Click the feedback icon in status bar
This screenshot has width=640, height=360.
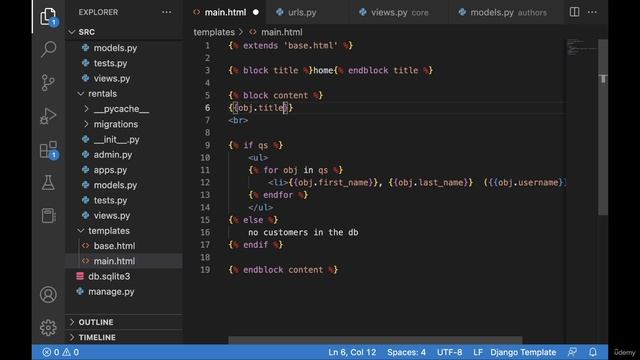(x=572, y=352)
